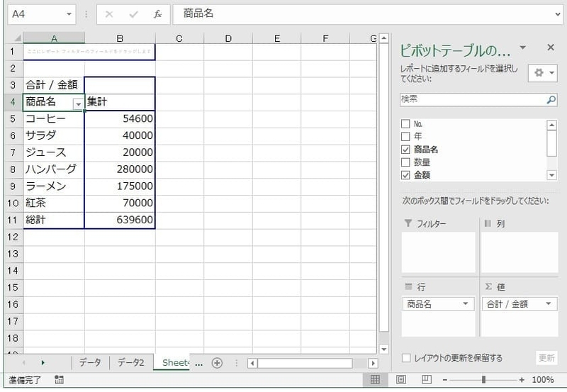
Task: Click zoom out minus icon
Action: [x=445, y=380]
